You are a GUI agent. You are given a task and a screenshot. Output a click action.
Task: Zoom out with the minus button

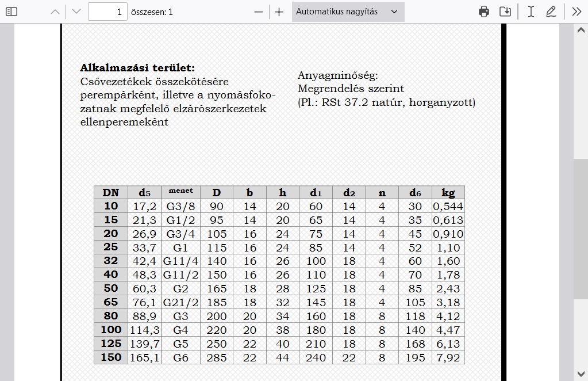[259, 12]
